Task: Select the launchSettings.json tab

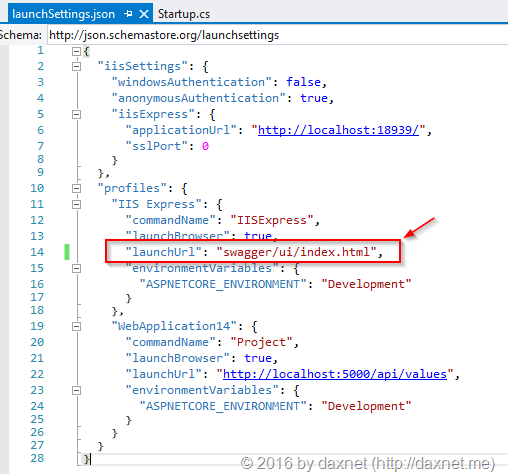Action: click(x=63, y=14)
